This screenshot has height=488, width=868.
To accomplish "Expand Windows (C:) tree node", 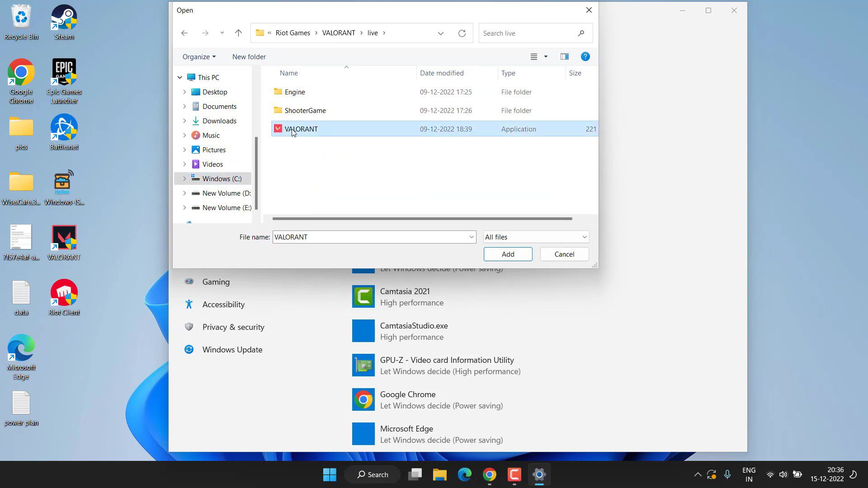I will tap(184, 179).
